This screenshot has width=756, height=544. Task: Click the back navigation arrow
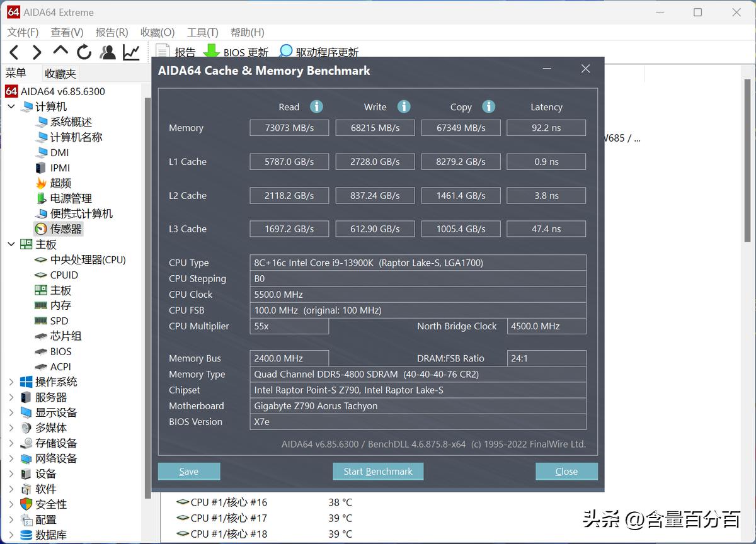pyautogui.click(x=13, y=52)
